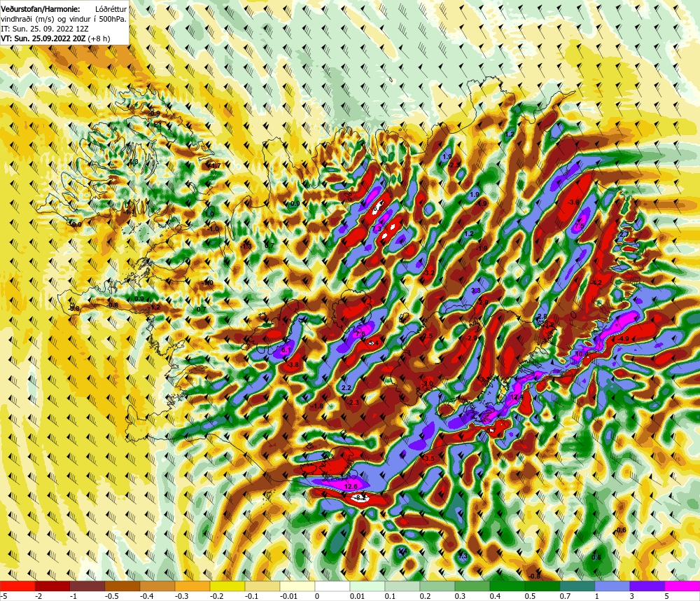Click the 'VT: Sun. 25.09.2022 20Z (+8 h)' line
The height and width of the screenshot is (601, 700).
point(55,39)
